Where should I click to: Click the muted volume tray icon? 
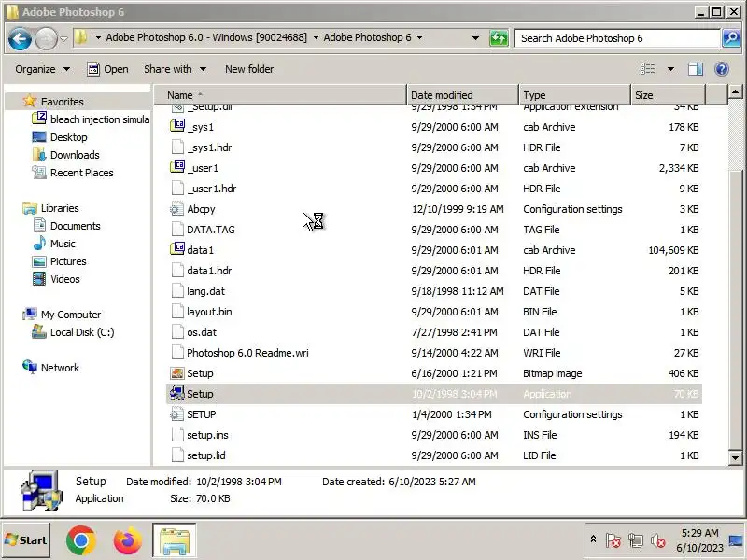pyautogui.click(x=658, y=540)
